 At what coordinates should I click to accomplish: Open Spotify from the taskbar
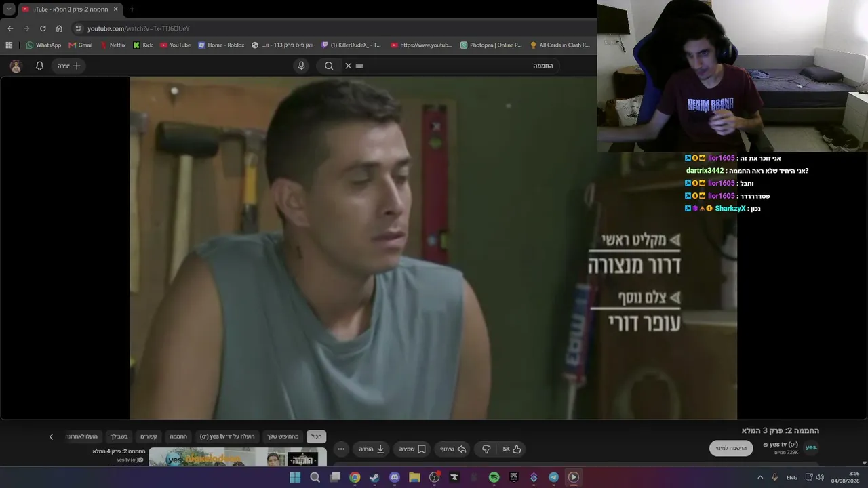coord(494,477)
